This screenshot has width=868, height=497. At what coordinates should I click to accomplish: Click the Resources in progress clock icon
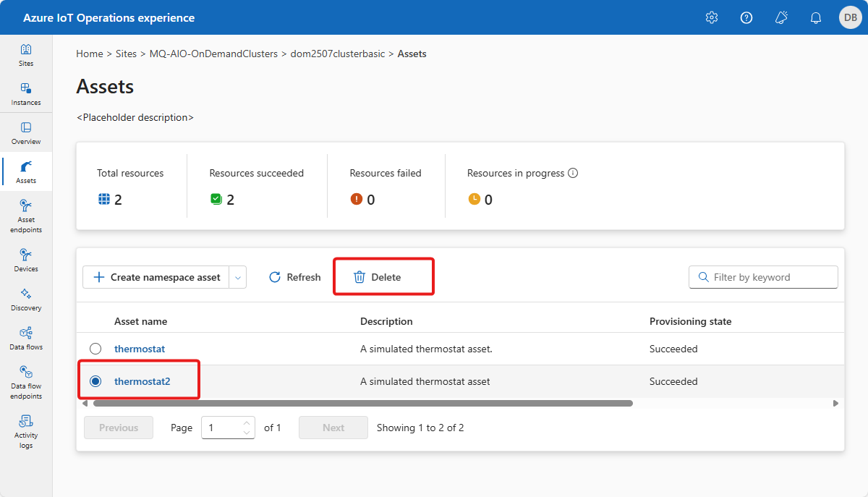(475, 199)
